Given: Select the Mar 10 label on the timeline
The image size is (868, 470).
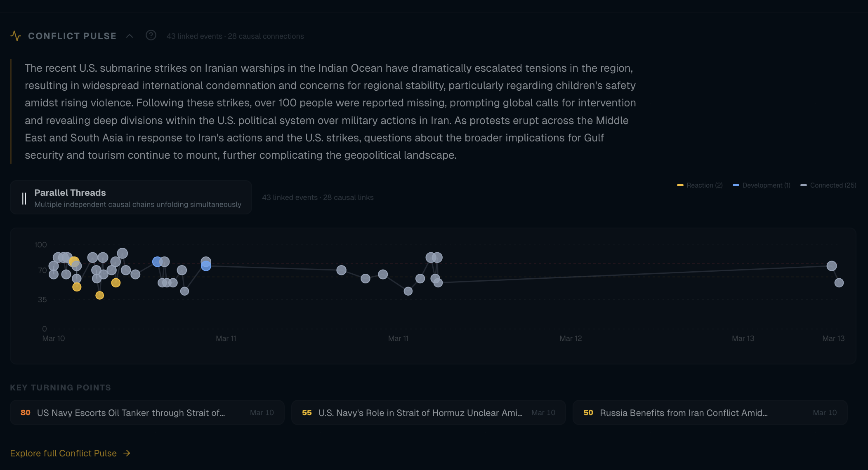Looking at the screenshot, I should (x=53, y=338).
